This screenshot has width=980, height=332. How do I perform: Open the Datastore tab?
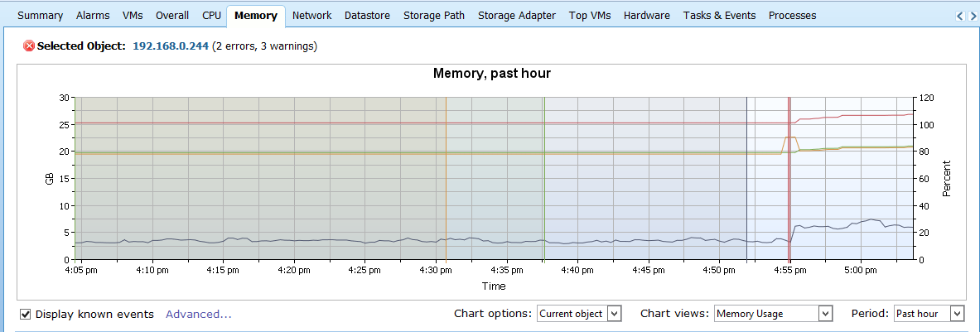368,16
